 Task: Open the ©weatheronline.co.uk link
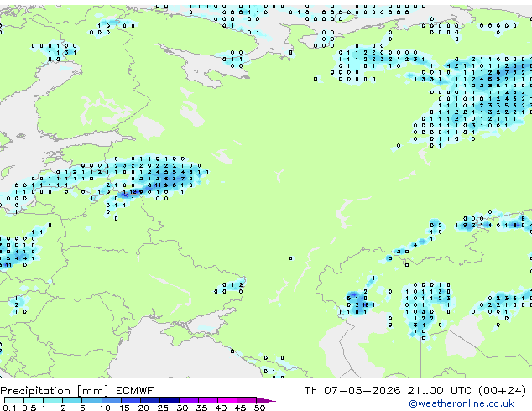[x=462, y=403]
